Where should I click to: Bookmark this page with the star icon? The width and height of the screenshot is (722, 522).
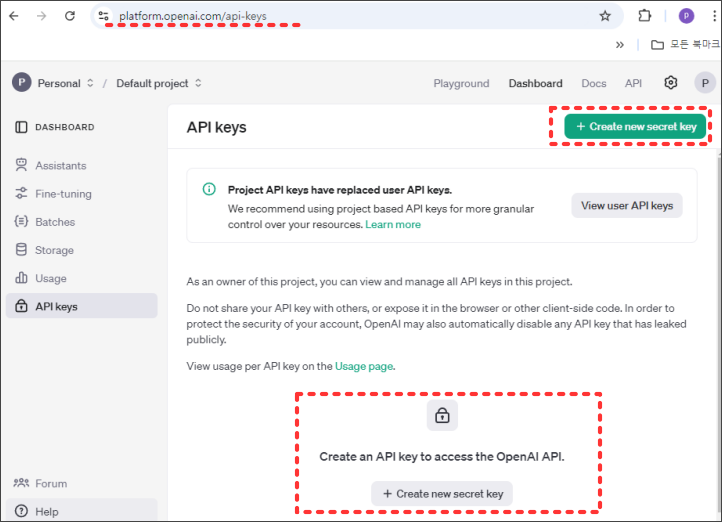tap(605, 16)
